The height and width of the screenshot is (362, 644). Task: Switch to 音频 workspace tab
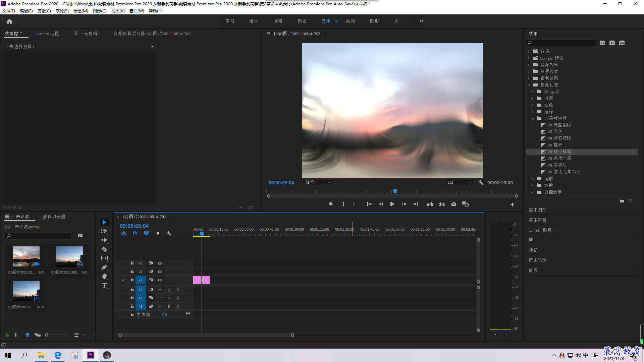pos(351,21)
